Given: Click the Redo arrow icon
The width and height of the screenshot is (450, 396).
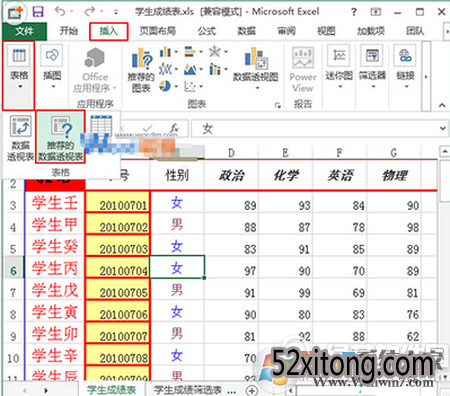Looking at the screenshot, I should pyautogui.click(x=90, y=12).
